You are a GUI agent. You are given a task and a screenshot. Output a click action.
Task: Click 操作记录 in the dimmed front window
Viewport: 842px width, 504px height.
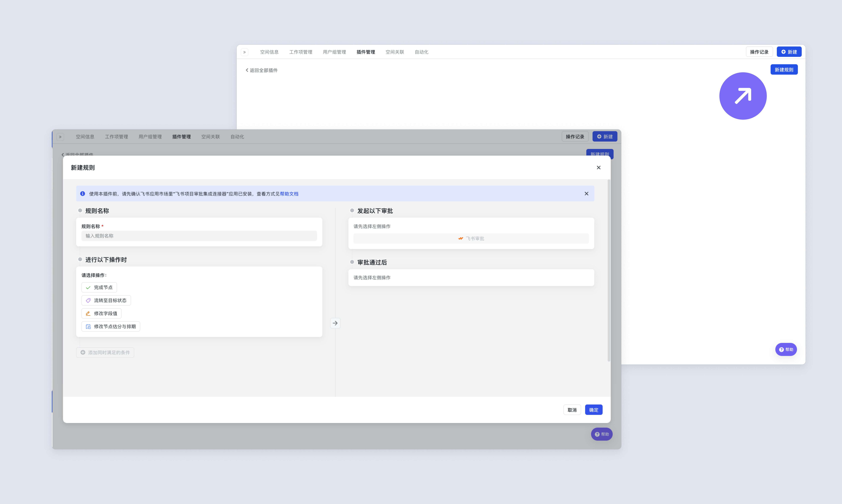575,137
